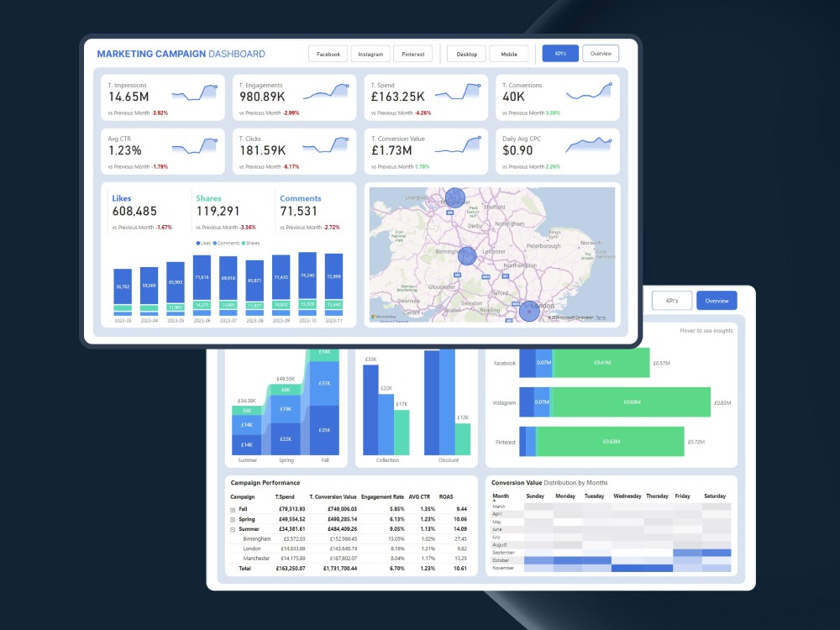Click Pinterest green bar labeled £0.63M

tap(611, 442)
